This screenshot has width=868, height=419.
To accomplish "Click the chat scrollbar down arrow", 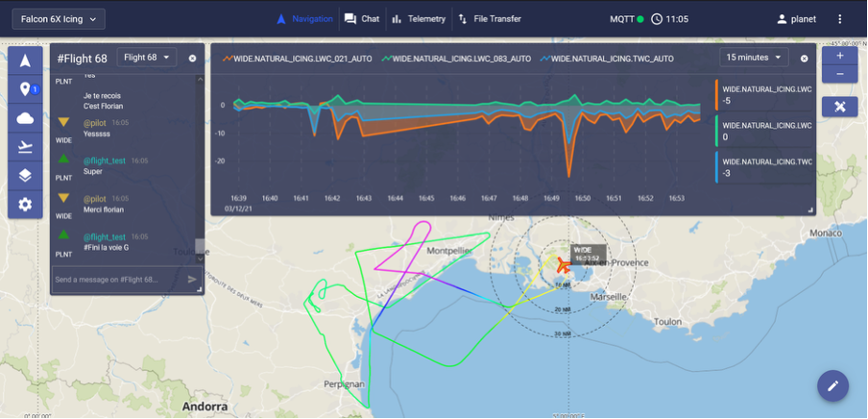I will pyautogui.click(x=200, y=259).
